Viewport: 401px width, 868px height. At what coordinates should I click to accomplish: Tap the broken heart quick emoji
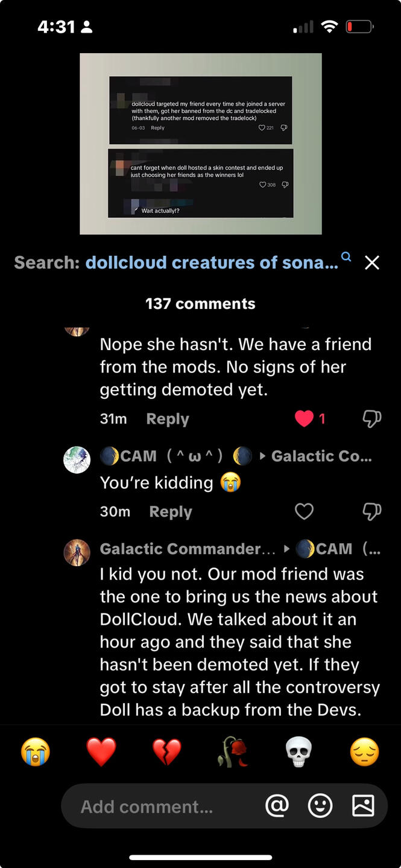coord(166,753)
